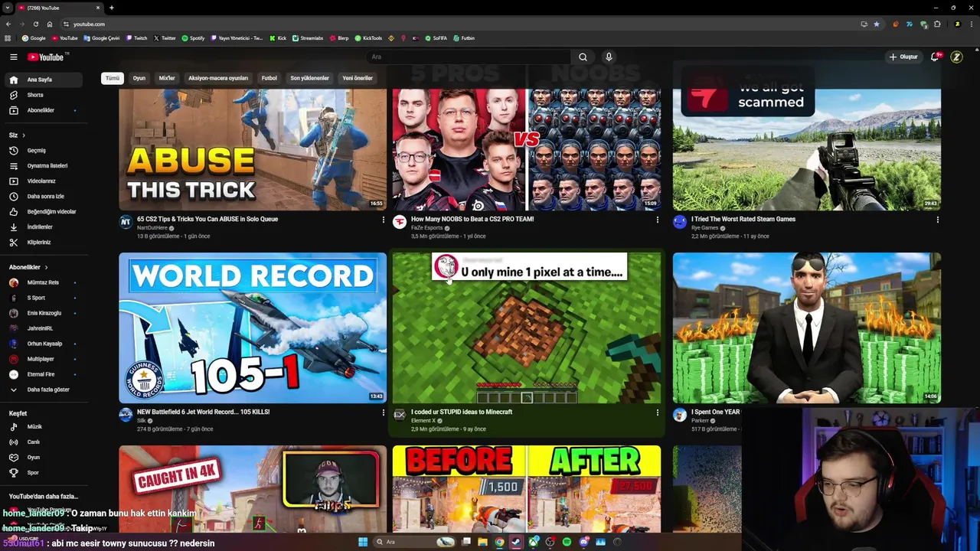Select the Son yüklenenler chip
This screenshot has height=551, width=980.
[x=309, y=78]
